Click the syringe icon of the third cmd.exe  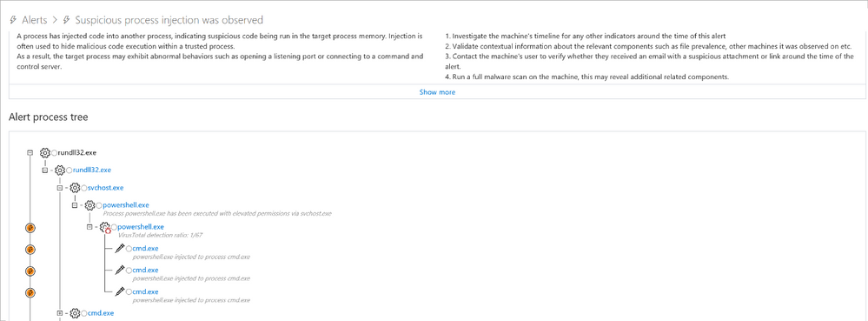(x=120, y=291)
